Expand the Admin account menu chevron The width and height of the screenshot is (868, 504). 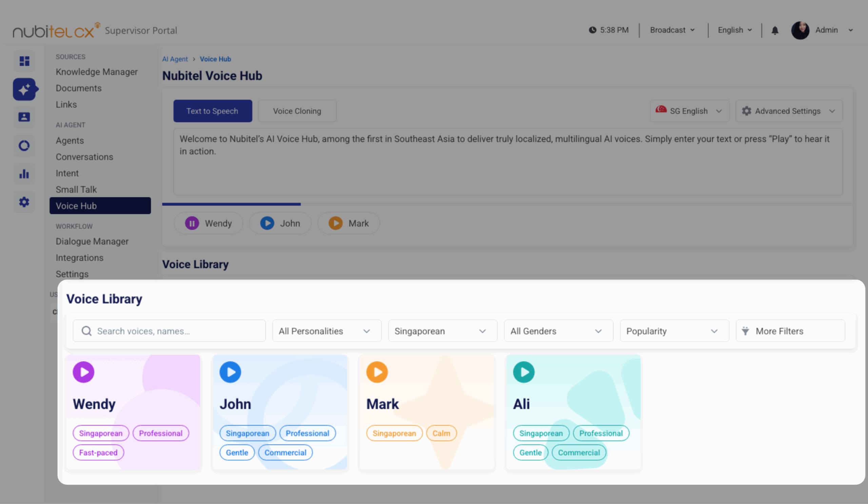[x=851, y=30]
